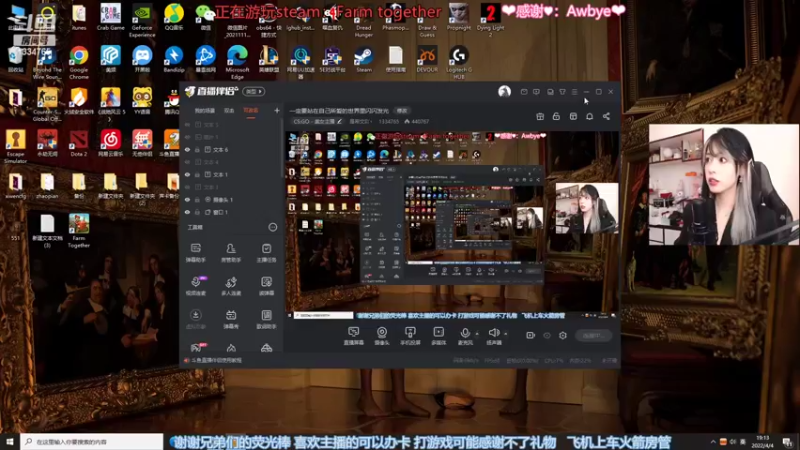Open the streaming settings gear icon
800x450 pixels.
coord(563,335)
